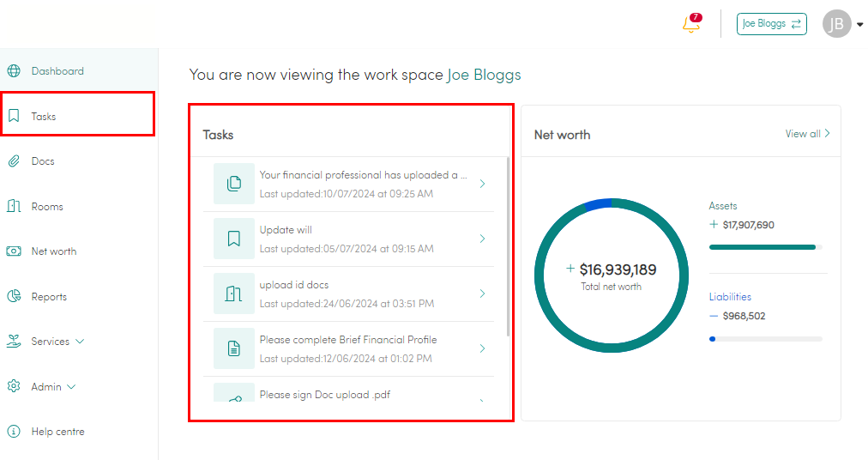868x460 pixels.
Task: Click the Tasks panel vertical scrollbar
Action: tap(508, 246)
